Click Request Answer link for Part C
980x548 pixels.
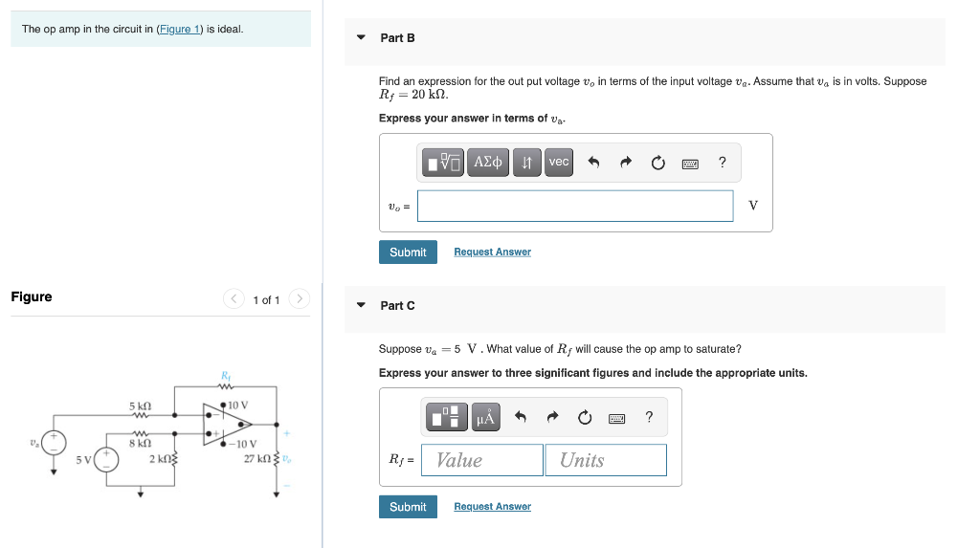click(493, 506)
